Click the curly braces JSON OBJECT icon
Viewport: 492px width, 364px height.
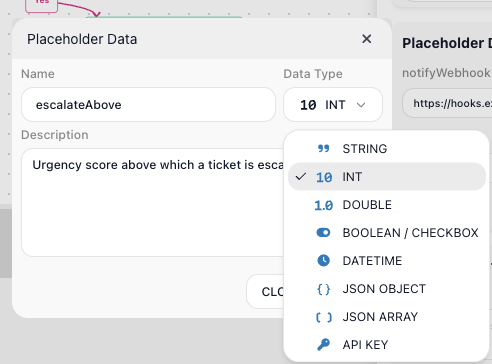pos(323,289)
